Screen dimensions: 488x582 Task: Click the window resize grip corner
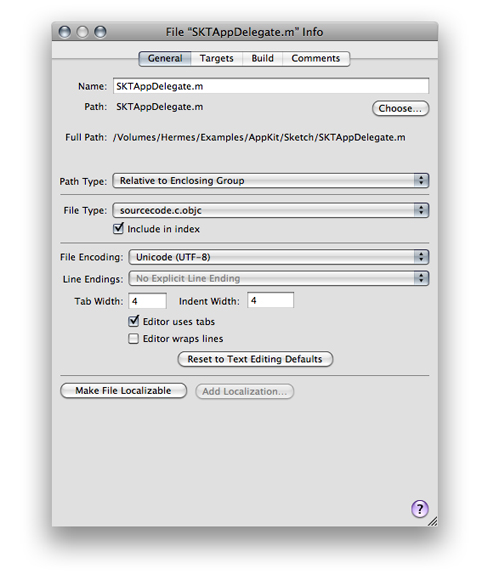[433, 521]
